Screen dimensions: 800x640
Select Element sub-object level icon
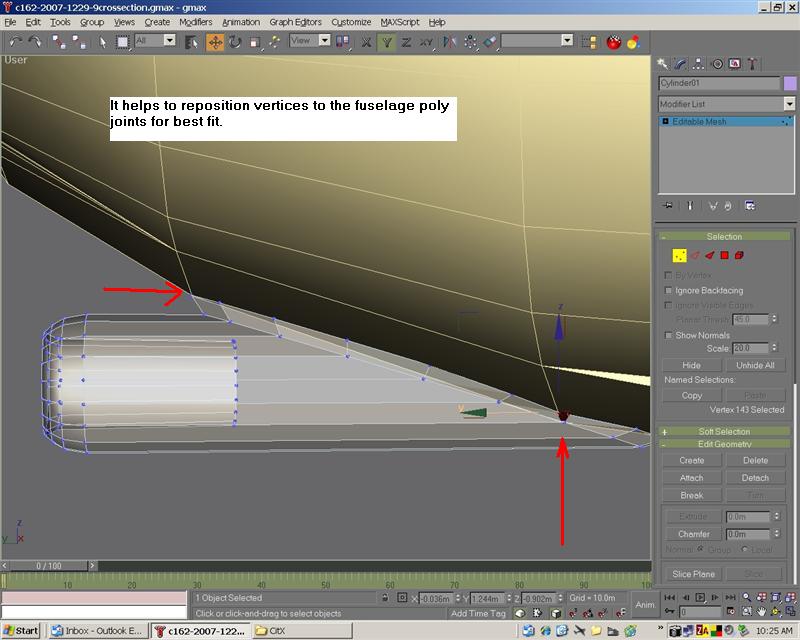click(x=739, y=255)
